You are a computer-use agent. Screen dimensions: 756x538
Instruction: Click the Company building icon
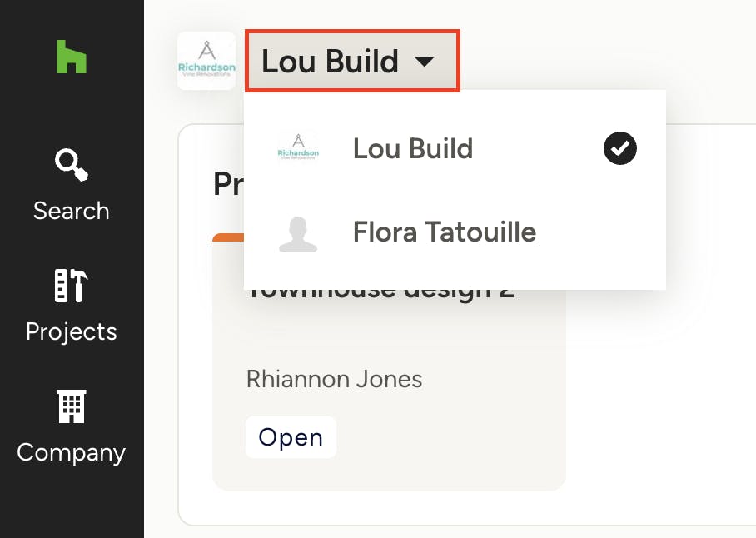pos(72,406)
